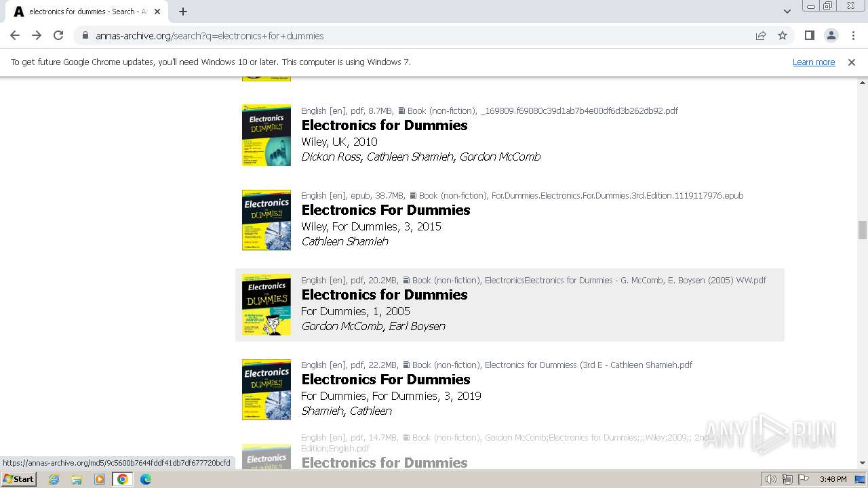The image size is (868, 488).
Task: Open 2019 Shamieh book cover thumbnail
Action: click(267, 390)
